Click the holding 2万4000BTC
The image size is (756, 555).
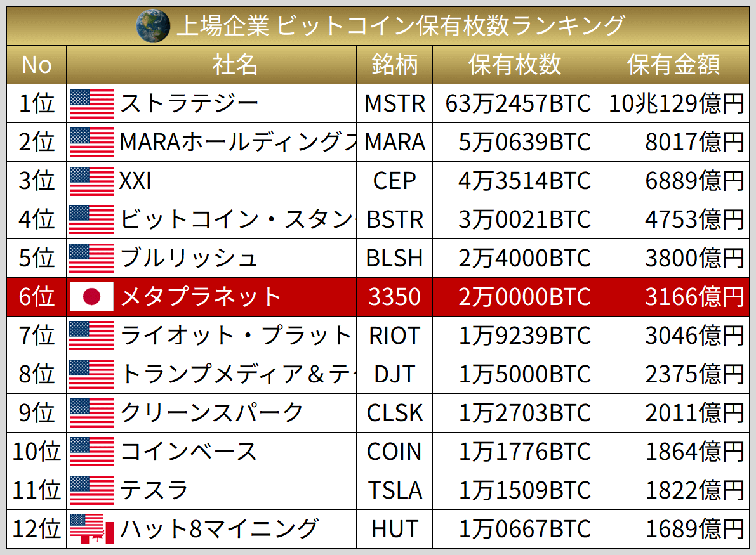[x=524, y=258]
